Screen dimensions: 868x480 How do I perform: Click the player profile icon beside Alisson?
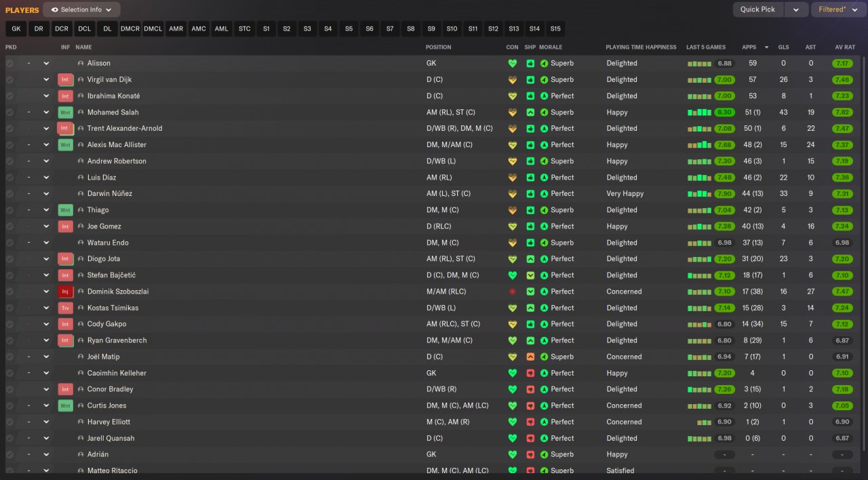click(x=81, y=63)
